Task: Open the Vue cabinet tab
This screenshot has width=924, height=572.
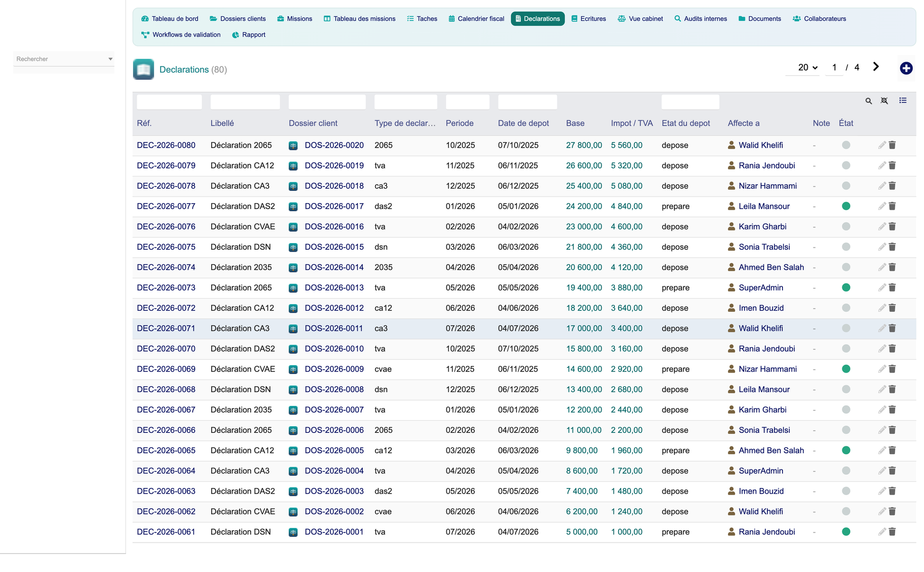Action: pyautogui.click(x=641, y=19)
